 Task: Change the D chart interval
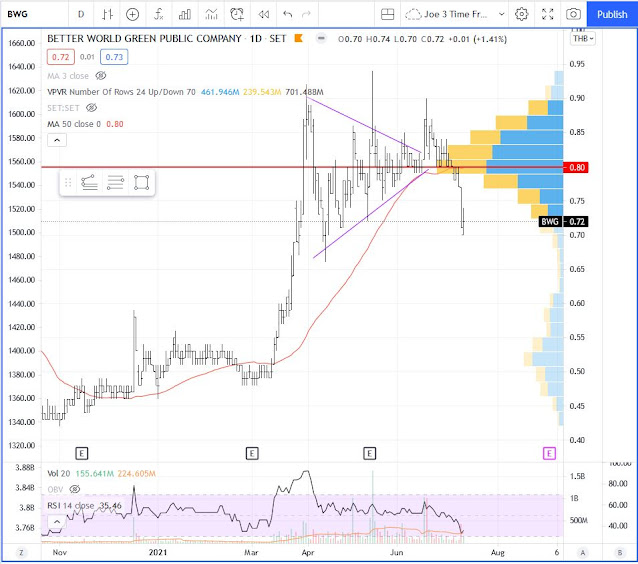(81, 15)
